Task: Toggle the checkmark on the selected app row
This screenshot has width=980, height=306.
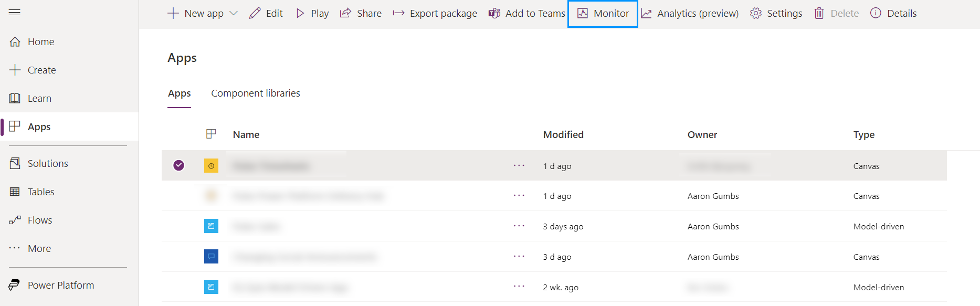Action: click(179, 165)
